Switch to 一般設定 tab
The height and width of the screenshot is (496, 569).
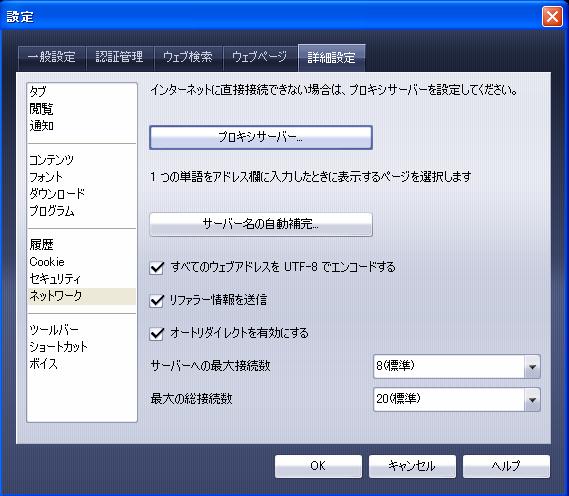coord(52,57)
